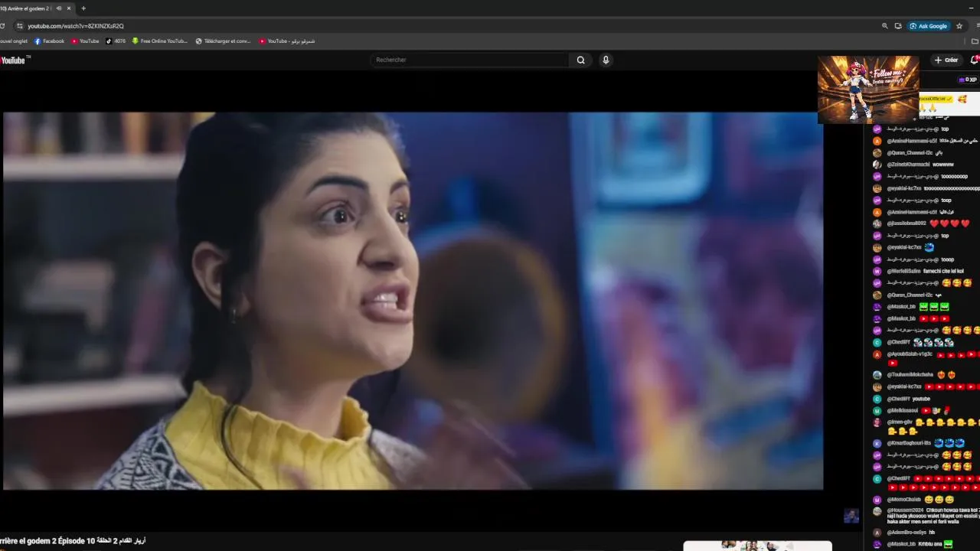This screenshot has width=980, height=551.
Task: Click @AyoubSalah-v1g3c chat message
Action: (x=926, y=358)
